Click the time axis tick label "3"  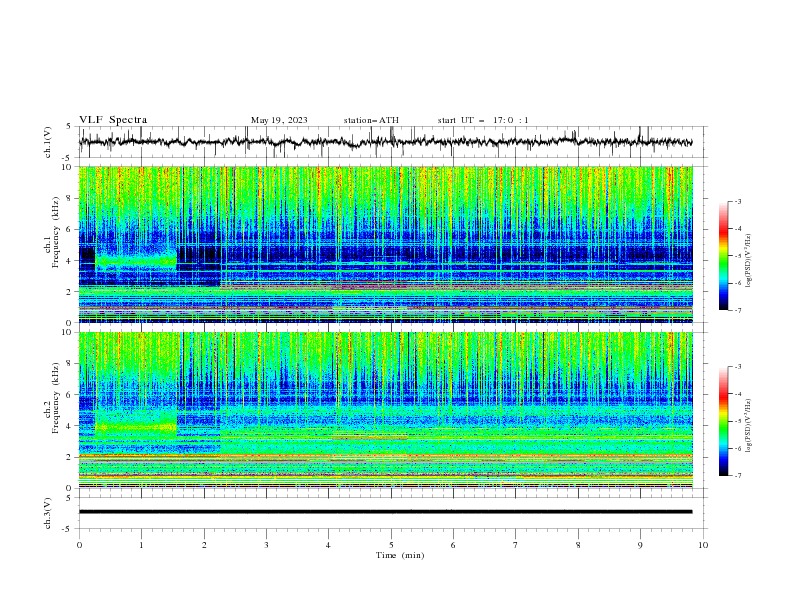[x=266, y=545]
